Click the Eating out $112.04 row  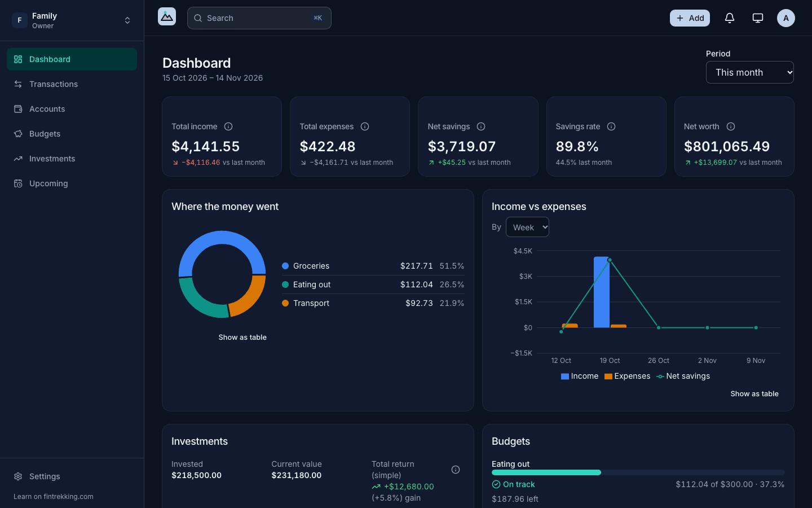[x=373, y=284]
